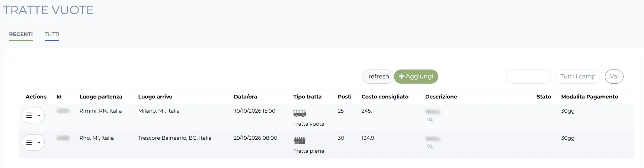This screenshot has height=168, width=644.
Task: Click the date 10/10/2026 15:00
Action: pyautogui.click(x=255, y=111)
